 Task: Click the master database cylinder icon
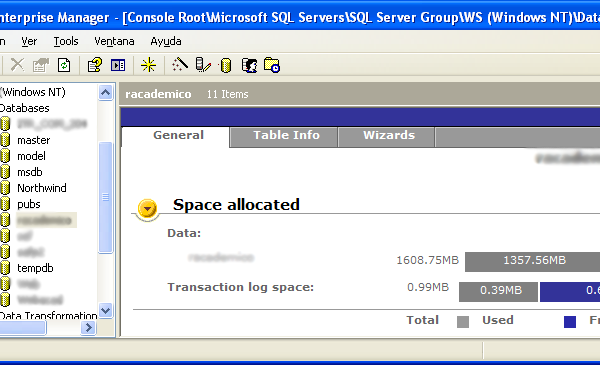[x=5, y=140]
